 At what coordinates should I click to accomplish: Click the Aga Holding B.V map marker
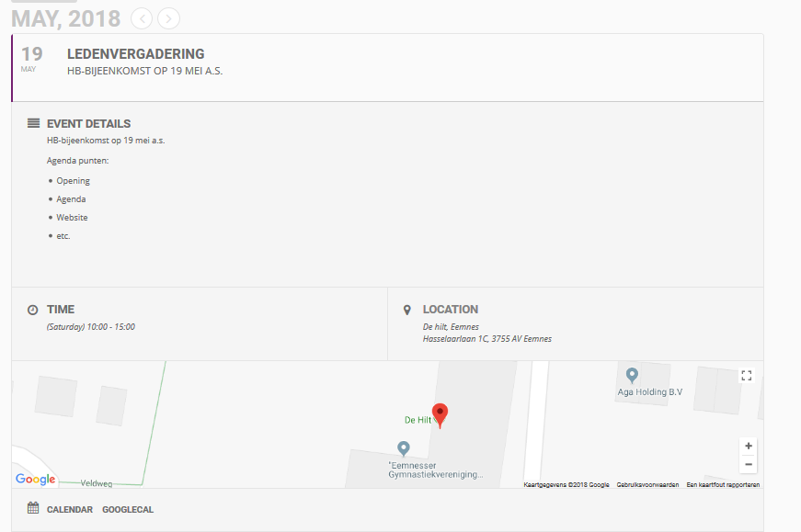point(632,375)
